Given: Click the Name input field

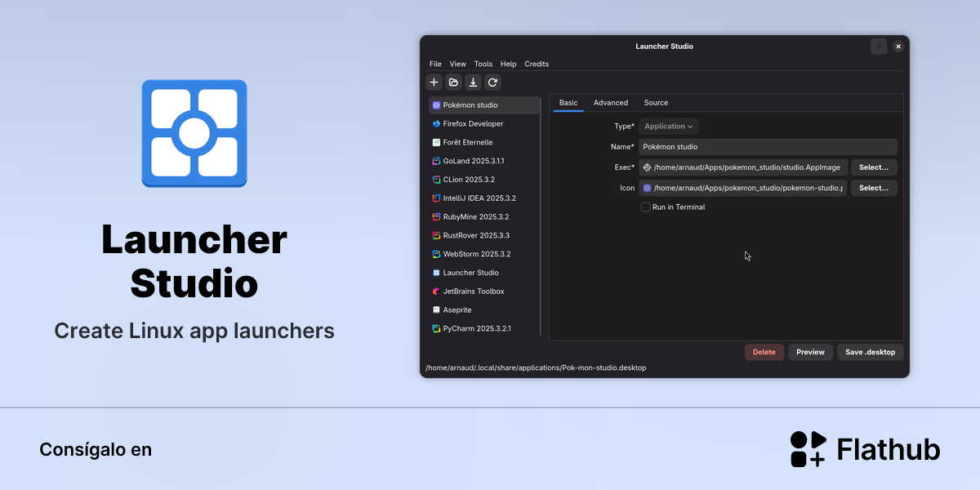Looking at the screenshot, I should pos(768,147).
